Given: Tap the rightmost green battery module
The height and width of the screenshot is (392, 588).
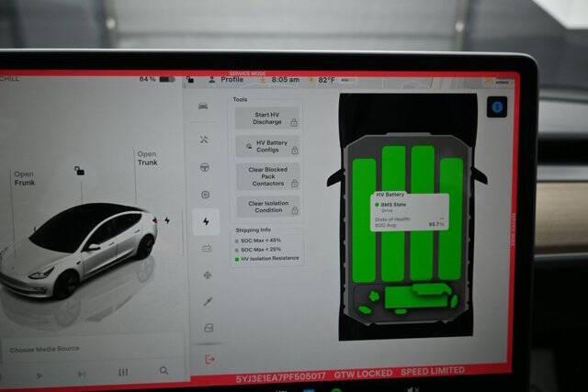Looking at the screenshot, I should click(x=451, y=218).
